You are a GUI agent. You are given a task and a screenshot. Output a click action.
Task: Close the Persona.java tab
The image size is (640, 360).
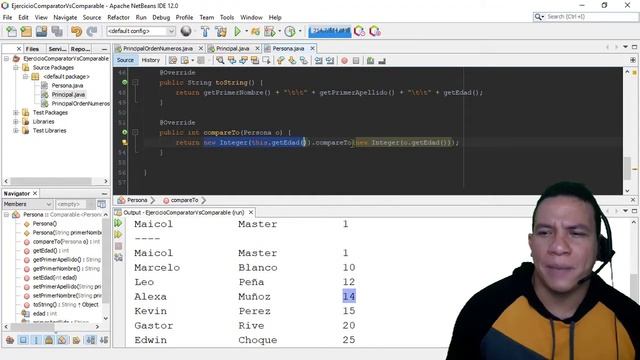pyautogui.click(x=312, y=49)
